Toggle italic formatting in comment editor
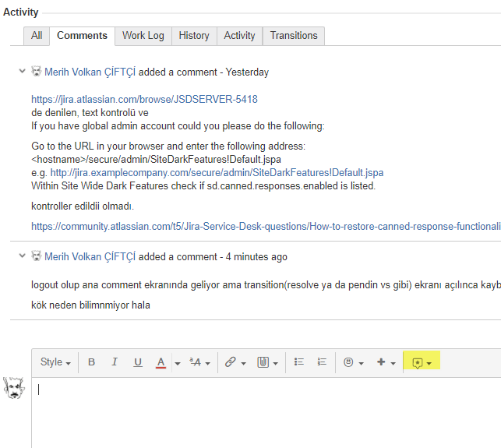 [115, 362]
